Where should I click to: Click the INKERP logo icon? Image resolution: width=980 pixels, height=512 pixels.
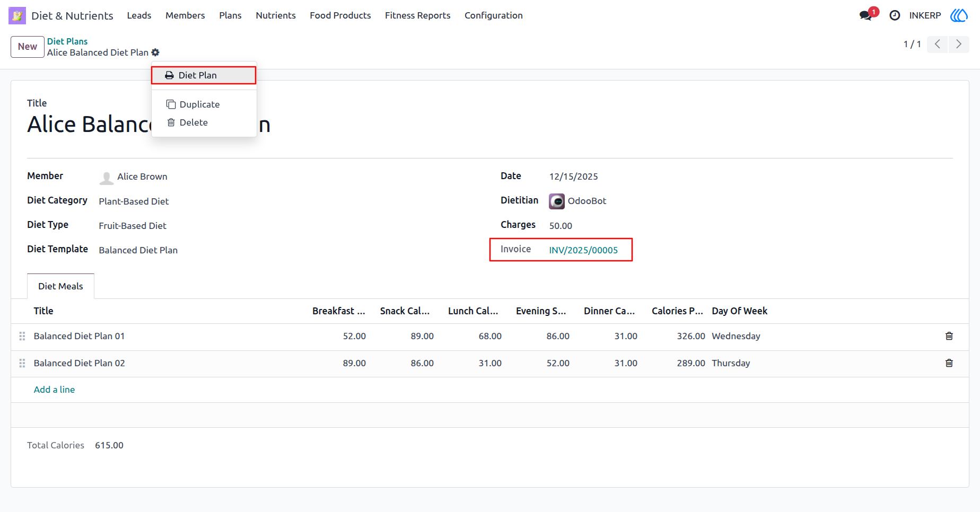[959, 15]
